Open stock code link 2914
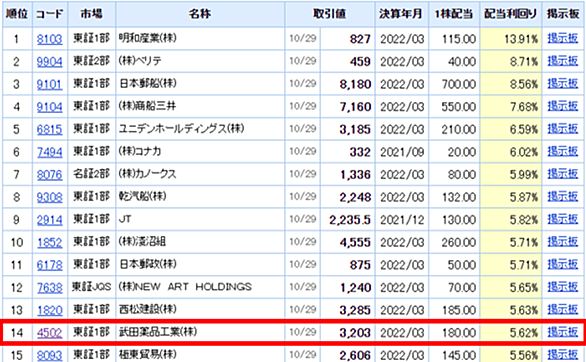586x362 pixels. (x=50, y=220)
